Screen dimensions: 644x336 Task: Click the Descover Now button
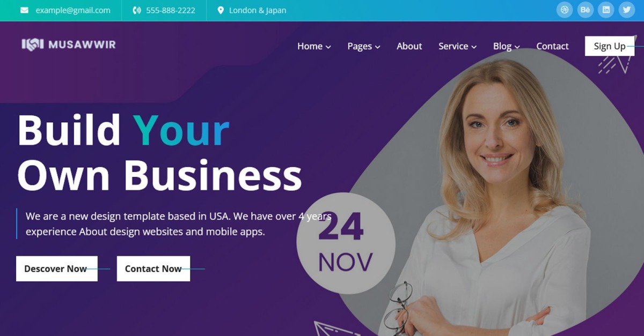tap(57, 268)
